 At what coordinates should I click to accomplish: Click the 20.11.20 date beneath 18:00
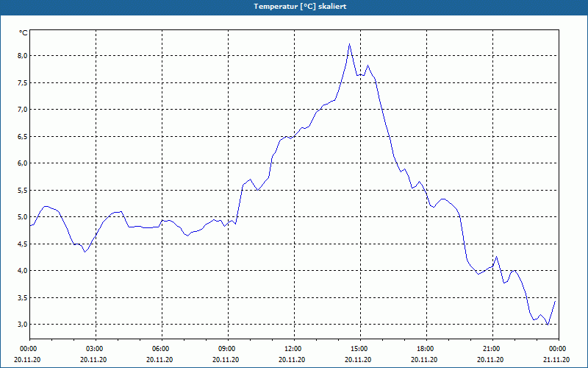tap(424, 360)
